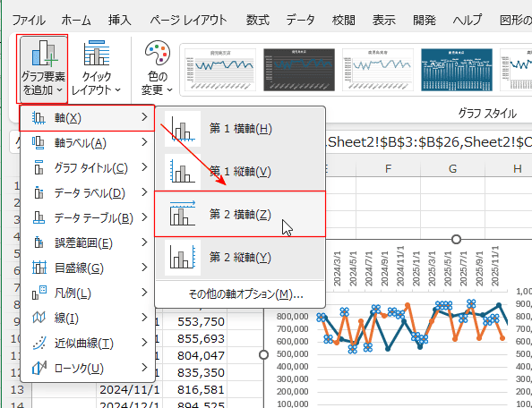Click the 目盛線 grid icon
This screenshot has height=408, width=532.
click(x=39, y=268)
